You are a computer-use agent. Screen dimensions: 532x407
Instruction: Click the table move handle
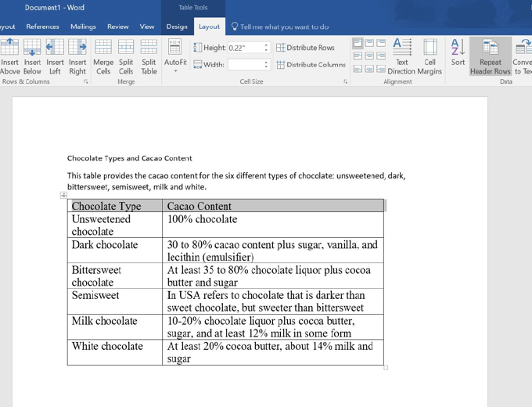63,195
